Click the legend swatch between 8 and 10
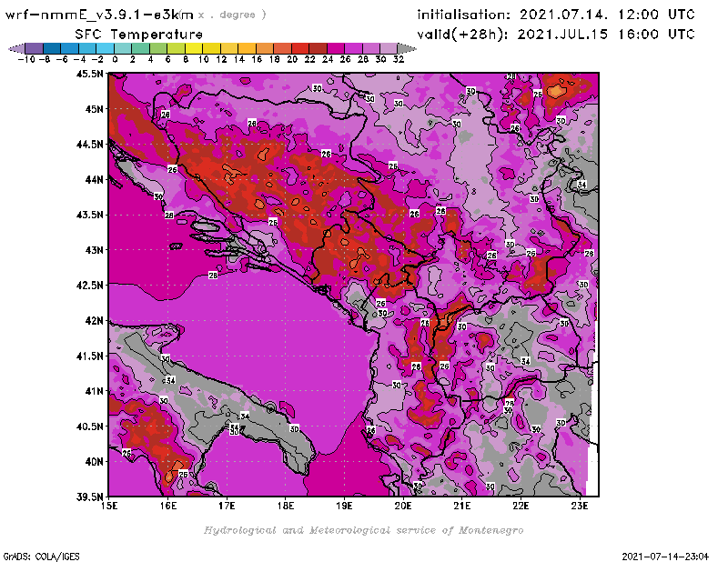The width and height of the screenshot is (728, 562). click(194, 48)
